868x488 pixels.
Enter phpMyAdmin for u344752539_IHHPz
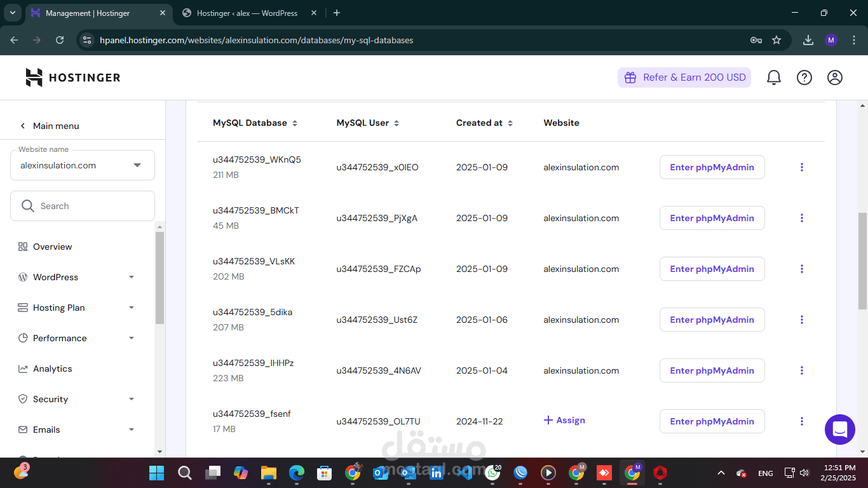click(x=712, y=370)
